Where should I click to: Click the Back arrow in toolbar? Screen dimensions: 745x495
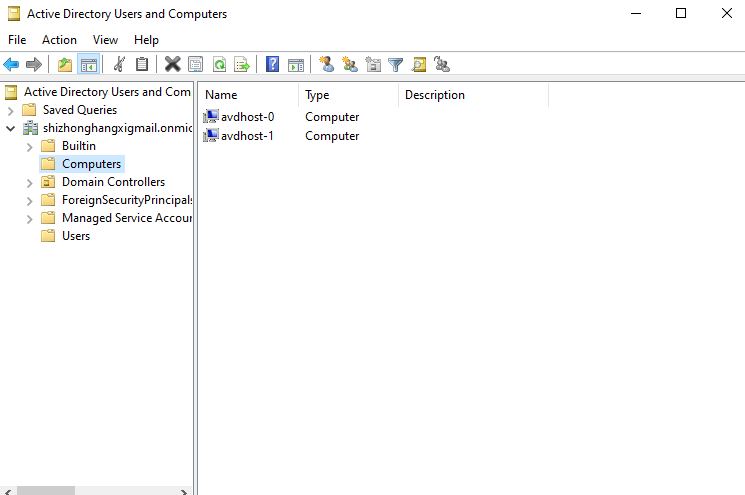coord(11,64)
